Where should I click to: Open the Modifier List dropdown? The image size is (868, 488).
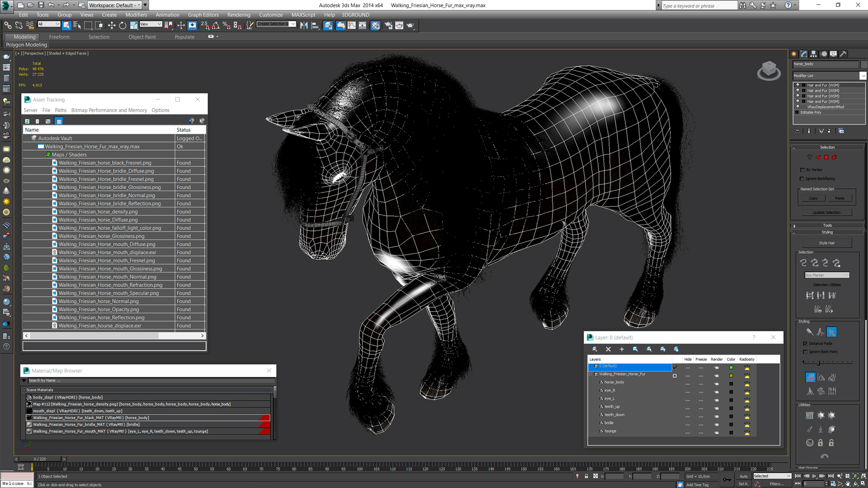click(x=863, y=75)
